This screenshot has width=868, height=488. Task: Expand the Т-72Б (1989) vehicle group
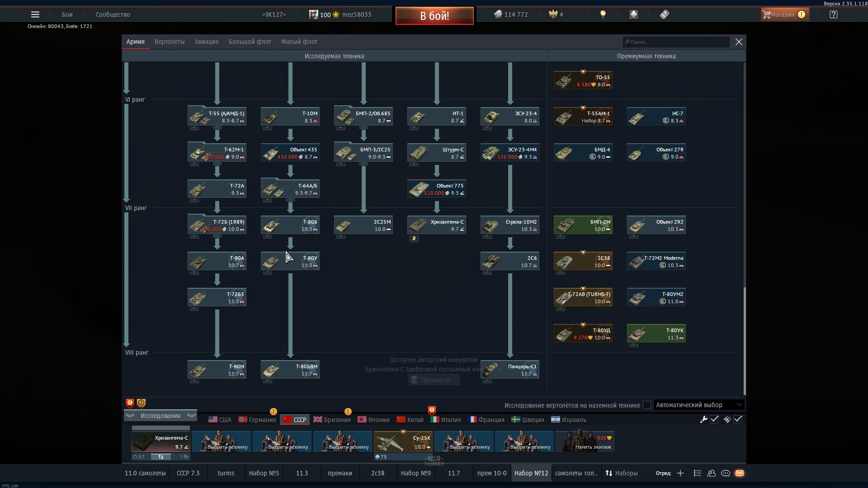(x=217, y=236)
